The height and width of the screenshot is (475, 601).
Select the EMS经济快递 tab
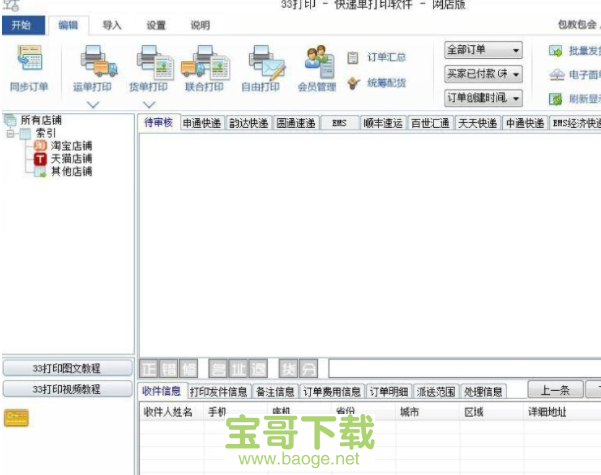pos(576,123)
